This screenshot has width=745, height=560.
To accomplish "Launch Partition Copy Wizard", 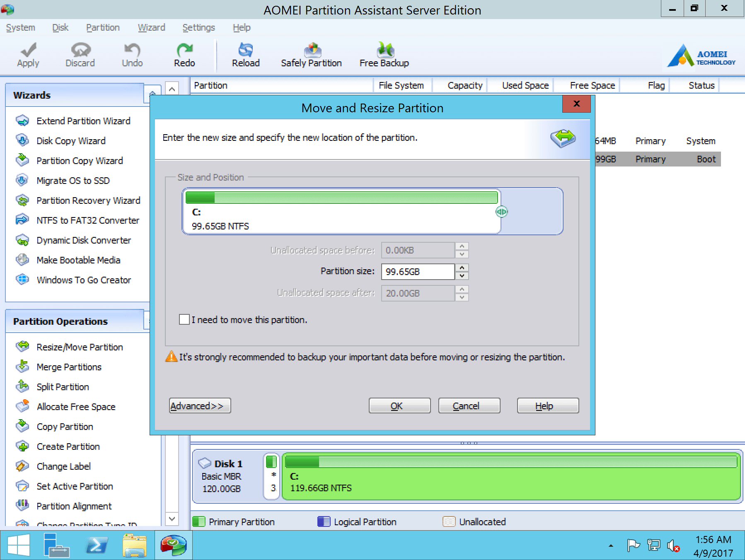I will coord(70,161).
